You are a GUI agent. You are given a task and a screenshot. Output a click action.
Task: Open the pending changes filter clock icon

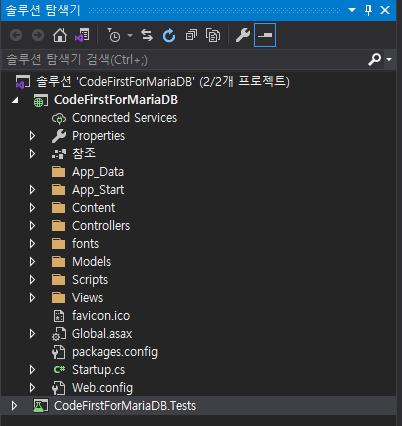[x=114, y=35]
